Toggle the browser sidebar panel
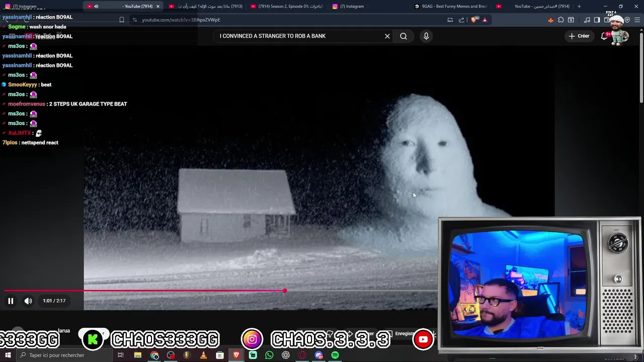Screen dimensions: 644x362 tap(597, 20)
